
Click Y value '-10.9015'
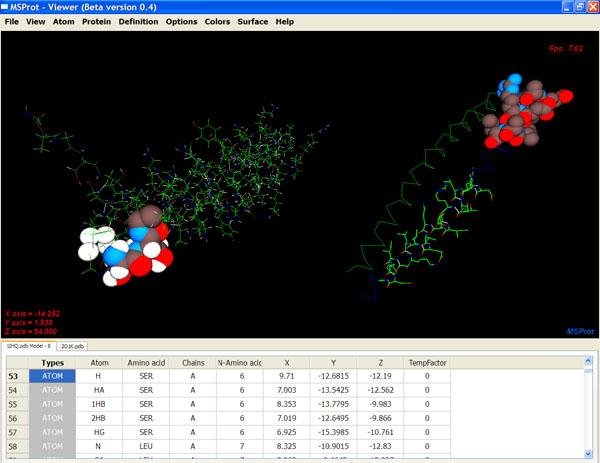point(333,447)
